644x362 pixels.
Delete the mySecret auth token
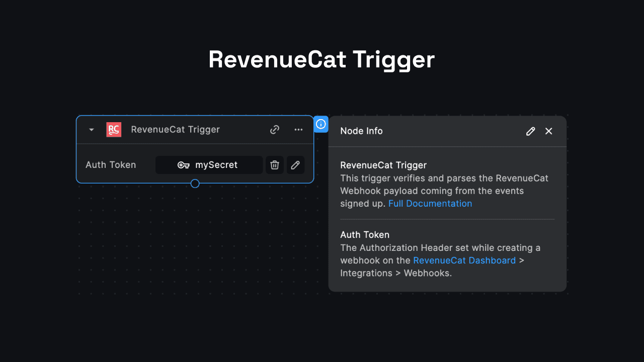[x=275, y=165]
